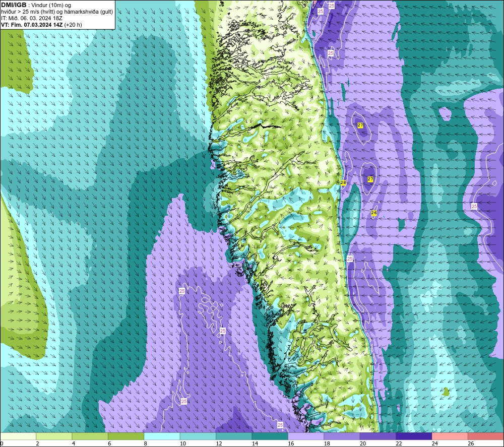Click the yellow 26 maximum gust label

coord(374,213)
